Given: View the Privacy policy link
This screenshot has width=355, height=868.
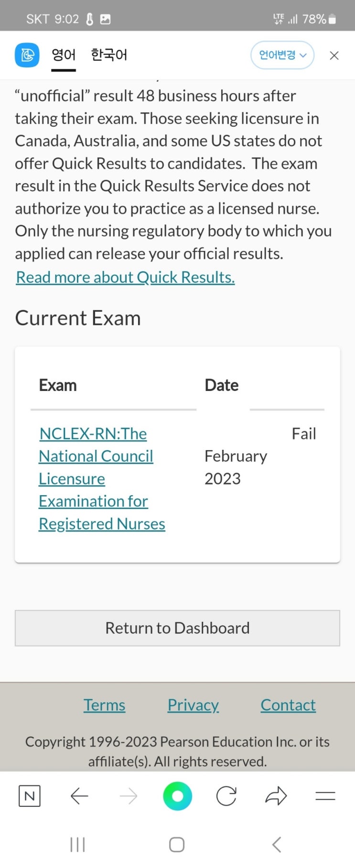Looking at the screenshot, I should coord(193,704).
